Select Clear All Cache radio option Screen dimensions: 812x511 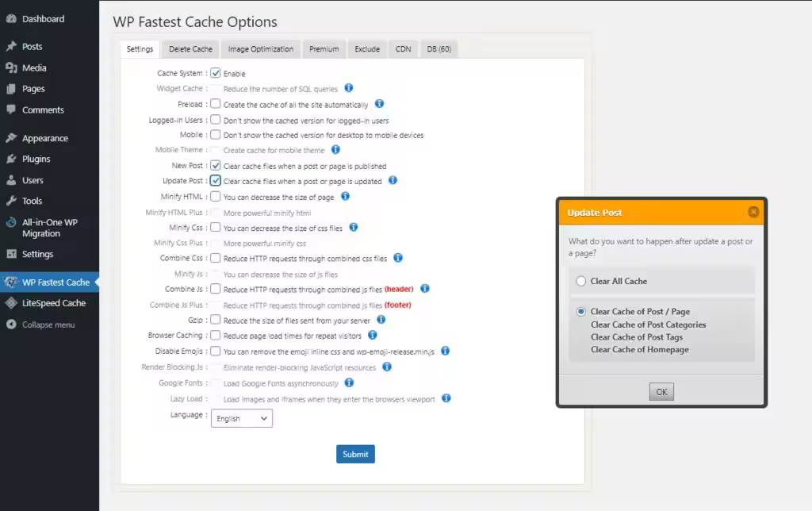tap(581, 281)
